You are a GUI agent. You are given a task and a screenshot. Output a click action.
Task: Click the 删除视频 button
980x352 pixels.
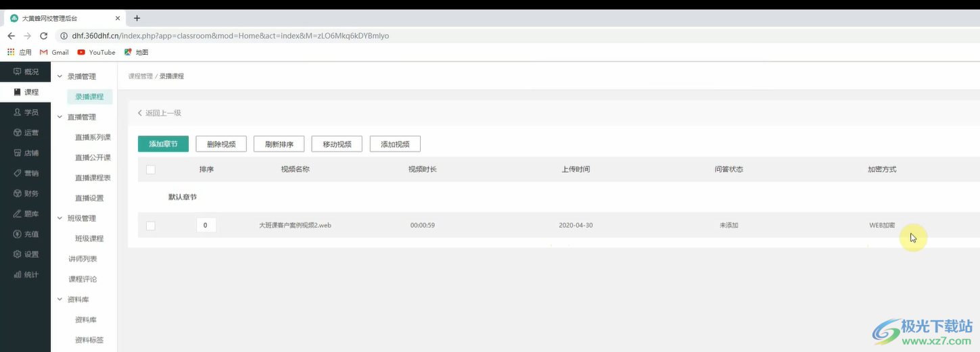pyautogui.click(x=221, y=144)
